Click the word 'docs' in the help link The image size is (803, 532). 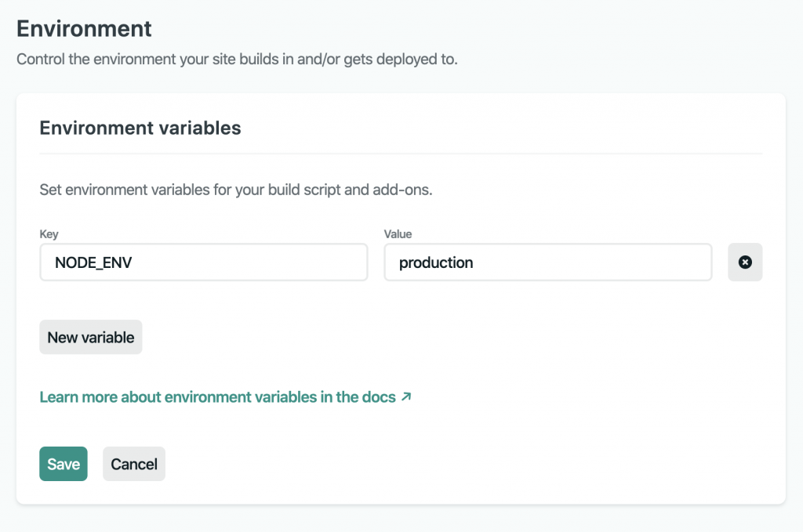(x=379, y=397)
